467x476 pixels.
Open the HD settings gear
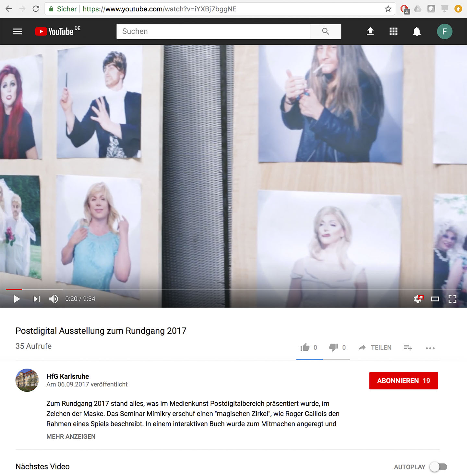click(x=418, y=299)
